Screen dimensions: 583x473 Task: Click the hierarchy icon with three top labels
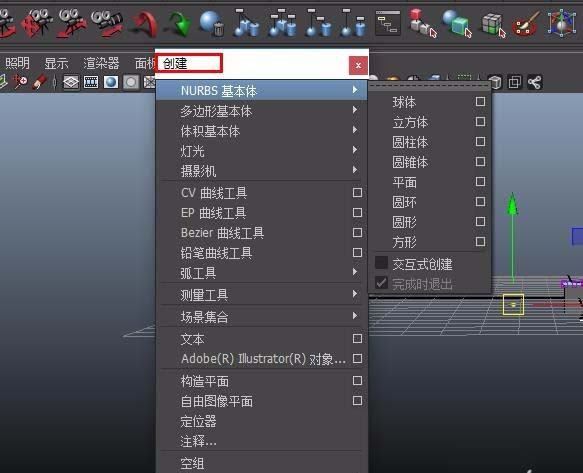(282, 23)
